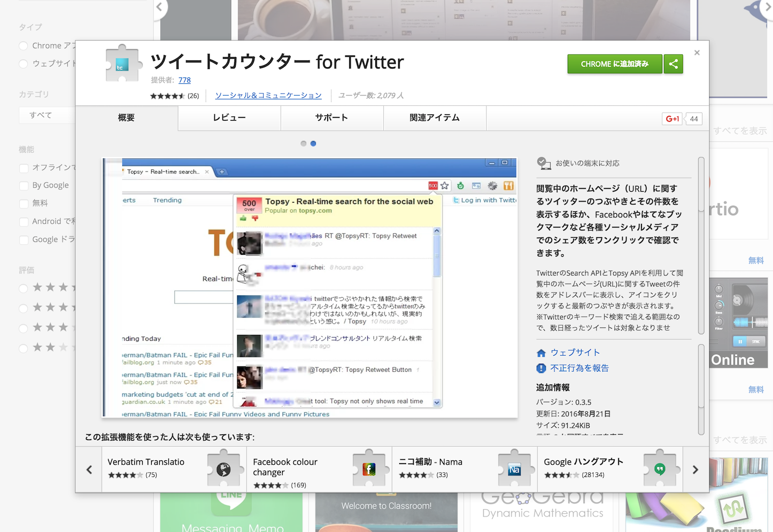The image size is (773, 532).
Task: Click the Verbatim Translatio globe icon
Action: [x=223, y=470]
